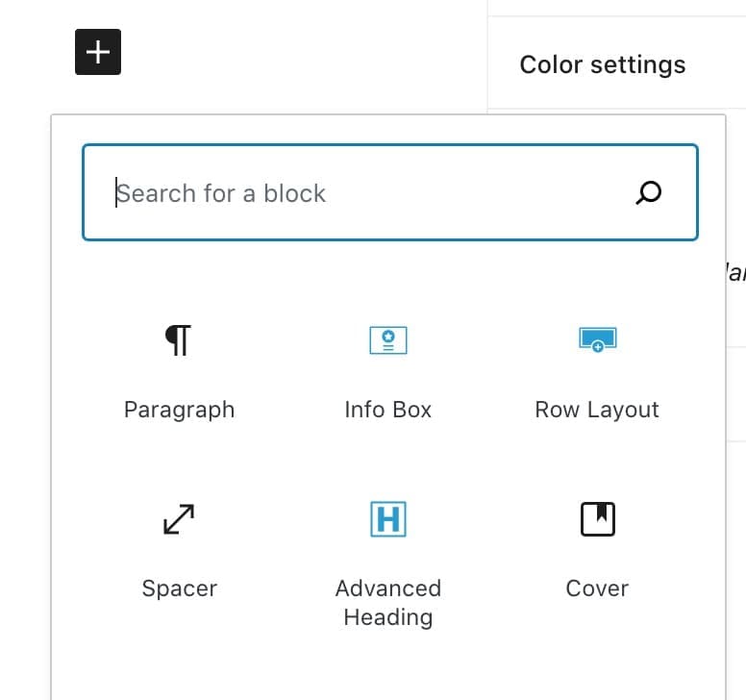Choose the Info Box block icon
Viewport: 746px width, 700px height.
tap(388, 340)
